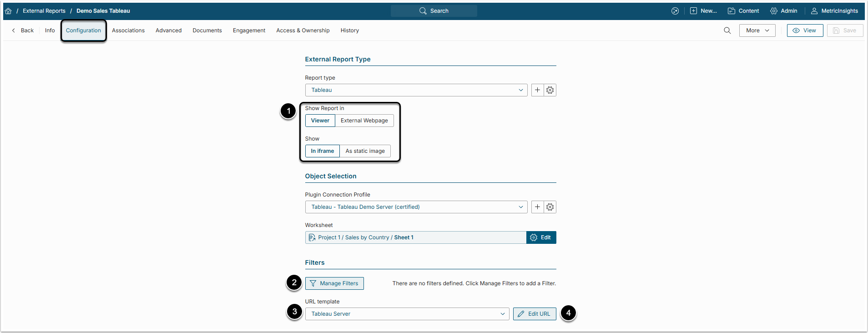Image resolution: width=868 pixels, height=333 pixels.
Task: Click the View button
Action: tap(805, 30)
